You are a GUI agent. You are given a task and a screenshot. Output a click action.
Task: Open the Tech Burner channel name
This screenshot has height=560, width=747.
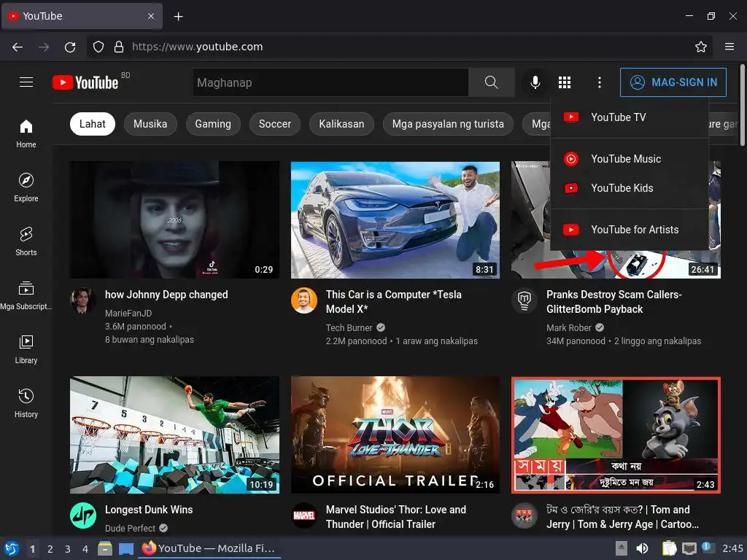point(349,327)
